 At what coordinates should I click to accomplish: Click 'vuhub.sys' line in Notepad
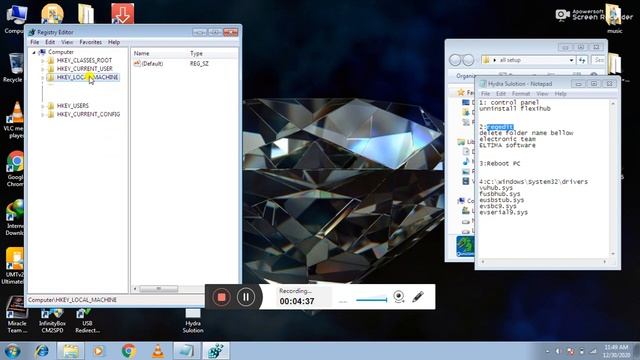click(x=496, y=188)
